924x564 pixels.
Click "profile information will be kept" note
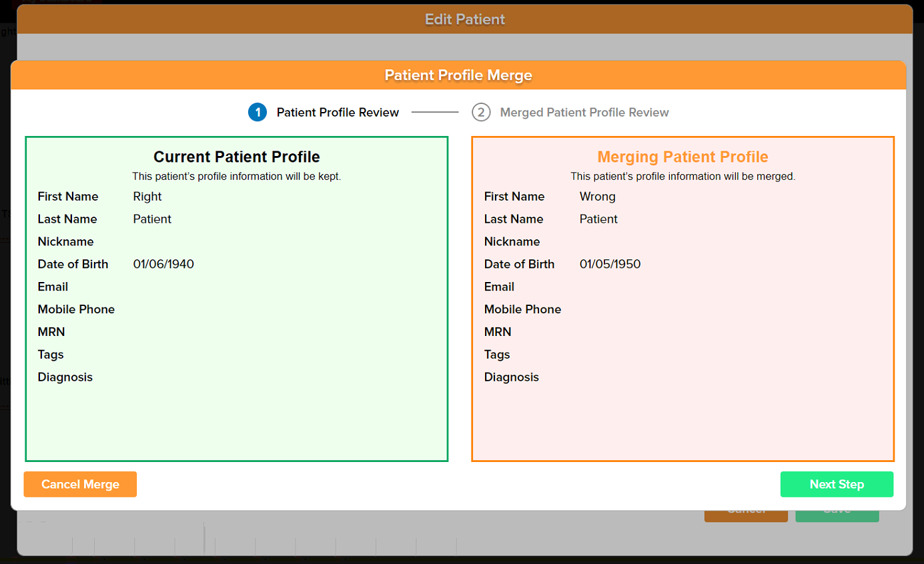(237, 177)
